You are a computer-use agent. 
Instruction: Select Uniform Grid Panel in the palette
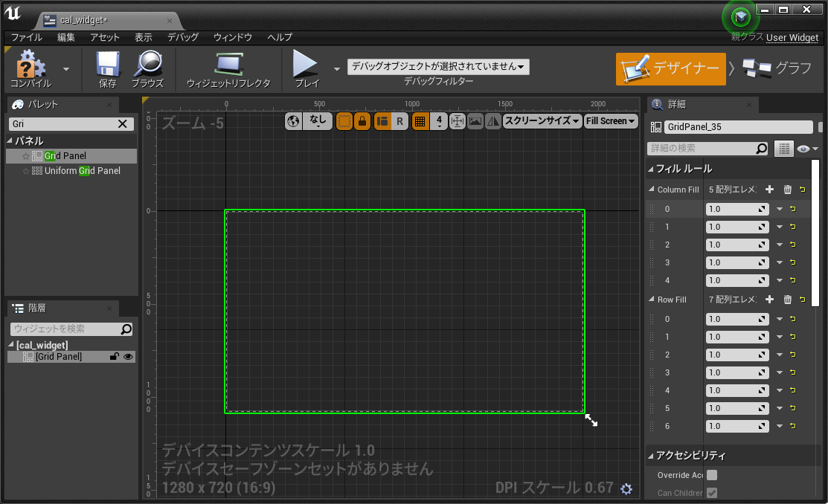(x=71, y=170)
